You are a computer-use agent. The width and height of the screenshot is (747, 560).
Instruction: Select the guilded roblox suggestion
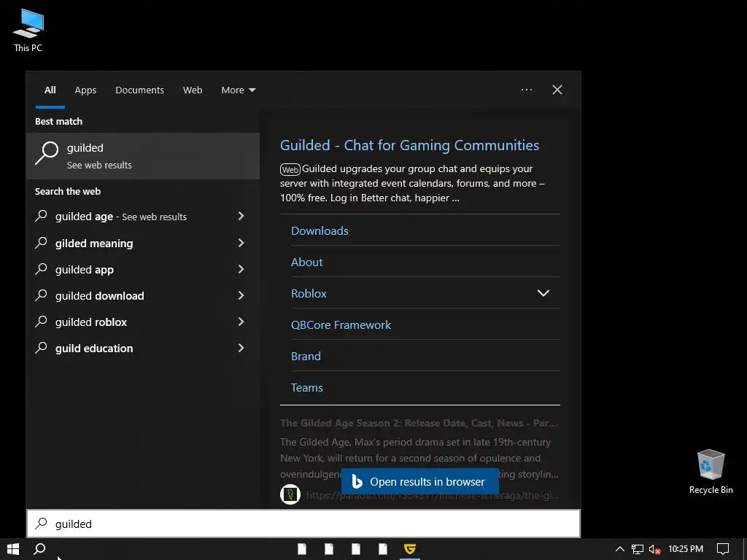click(143, 322)
